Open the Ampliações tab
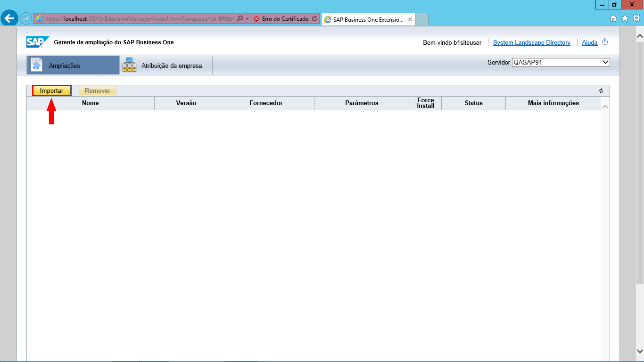 coord(73,65)
